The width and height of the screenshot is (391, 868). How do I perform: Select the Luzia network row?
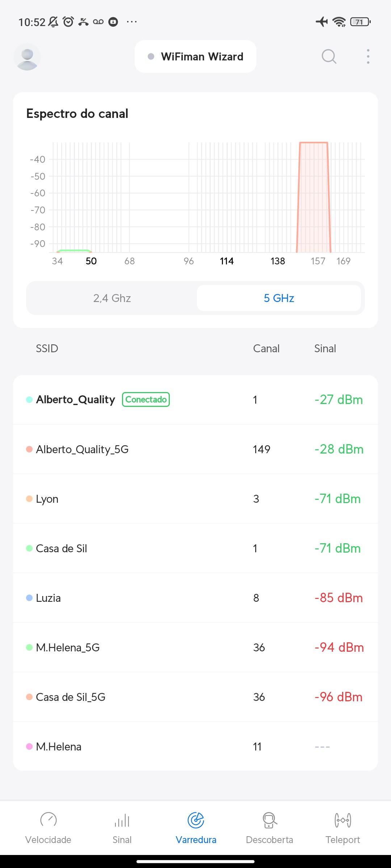point(195,598)
